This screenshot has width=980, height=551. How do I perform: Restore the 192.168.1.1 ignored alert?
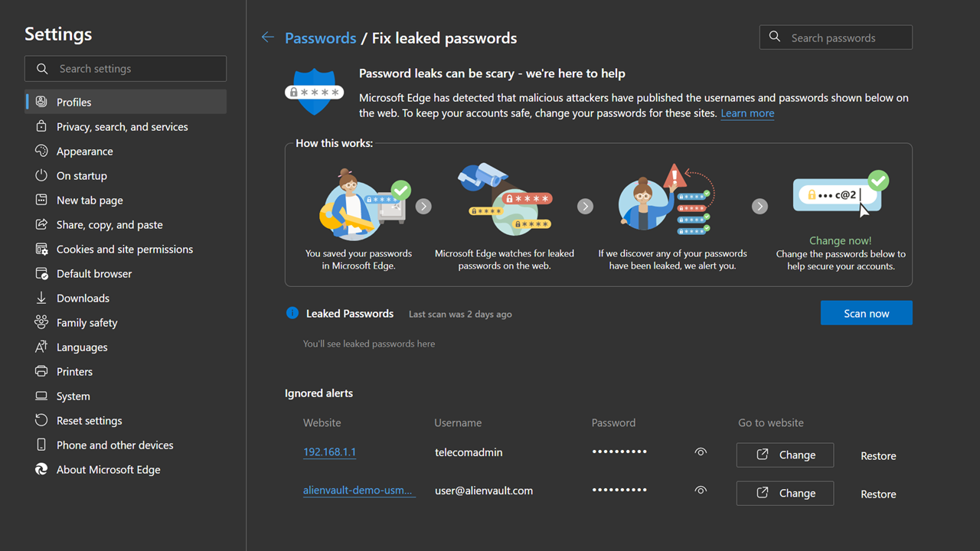point(878,455)
